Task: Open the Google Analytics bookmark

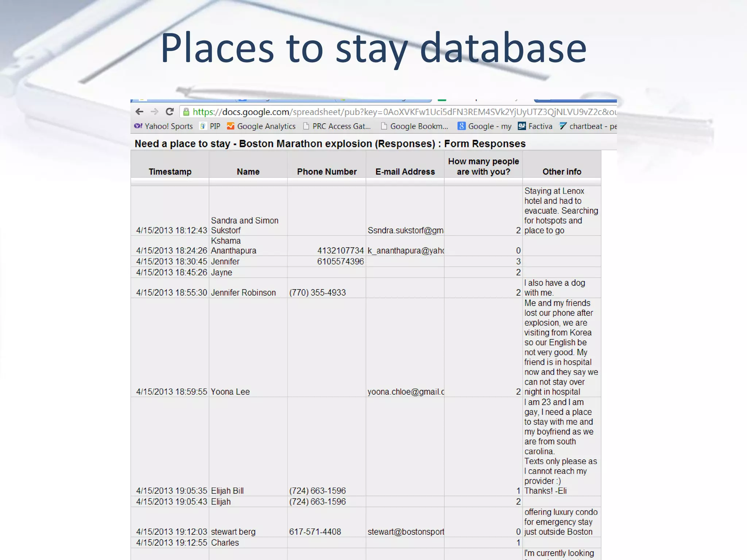Action: pos(261,126)
